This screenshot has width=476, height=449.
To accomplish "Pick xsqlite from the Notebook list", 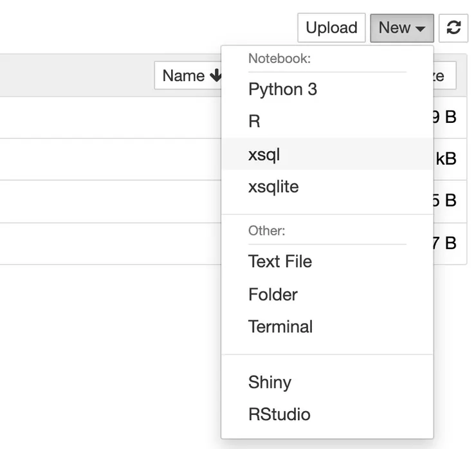I will pyautogui.click(x=273, y=187).
